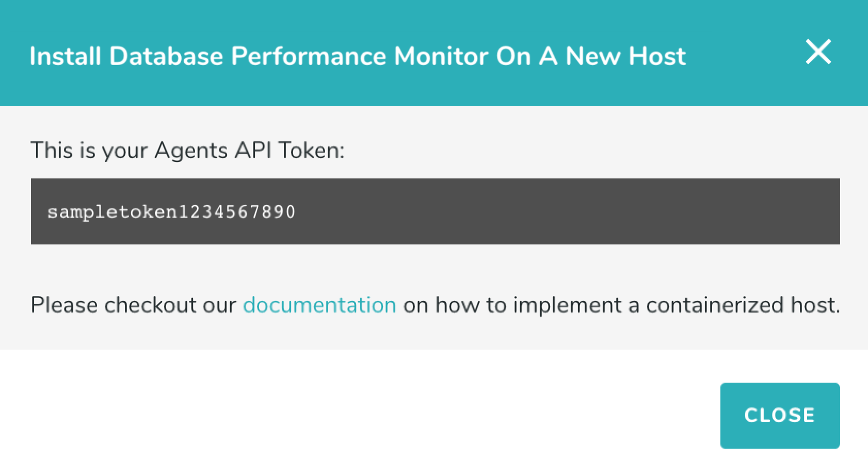
Task: Click the "This is your" label text
Action: pyautogui.click(x=89, y=151)
